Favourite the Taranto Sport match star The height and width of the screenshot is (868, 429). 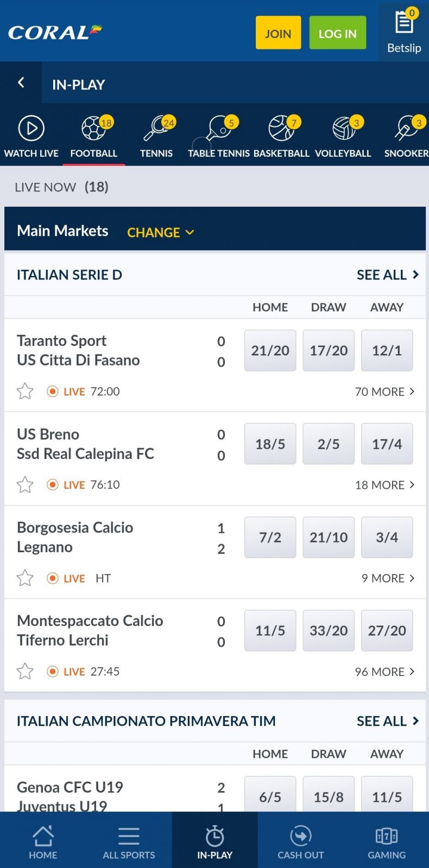point(25,391)
